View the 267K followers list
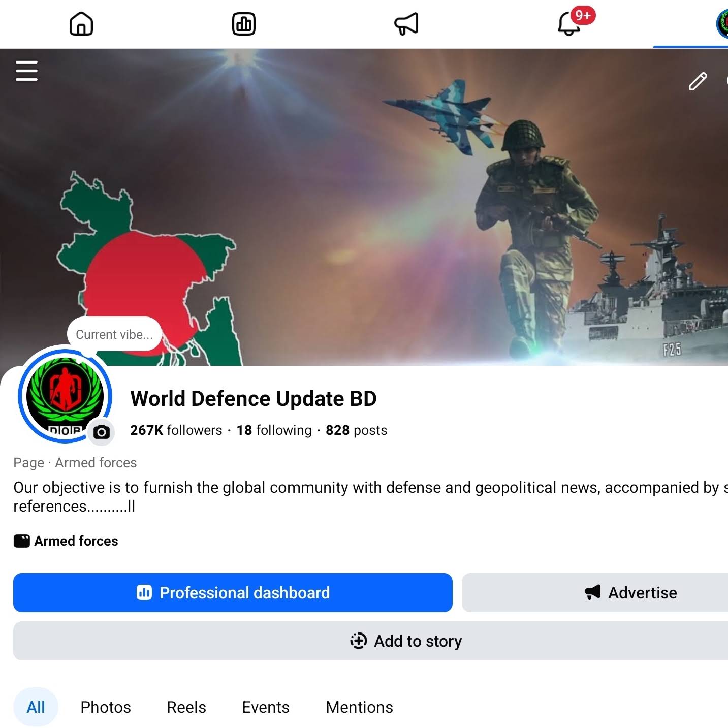Image resolution: width=728 pixels, height=728 pixels. click(x=176, y=430)
